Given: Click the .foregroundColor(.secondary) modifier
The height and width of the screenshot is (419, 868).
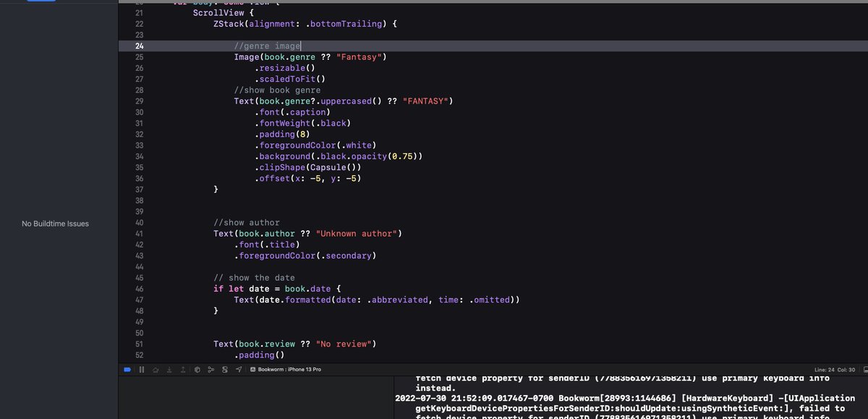Looking at the screenshot, I should (305, 255).
